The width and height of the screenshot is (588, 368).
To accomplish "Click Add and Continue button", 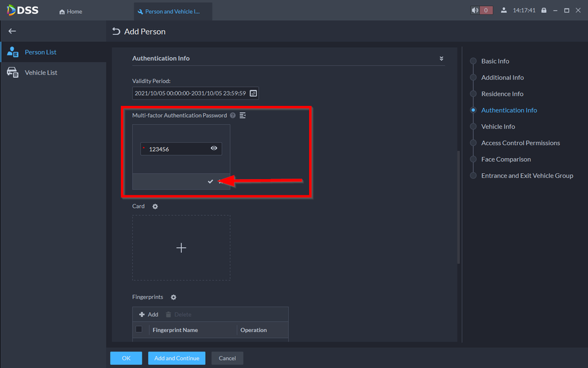I will click(x=176, y=358).
